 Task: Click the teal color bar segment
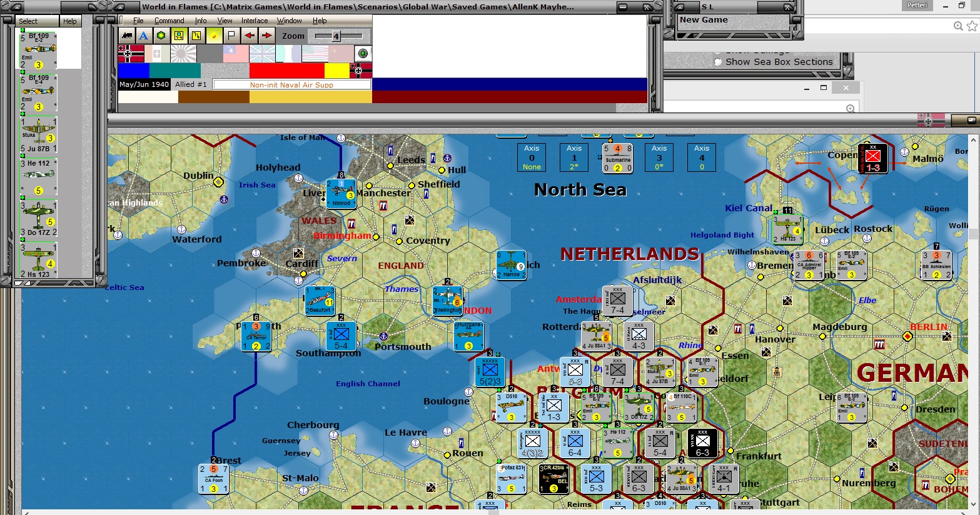175,71
